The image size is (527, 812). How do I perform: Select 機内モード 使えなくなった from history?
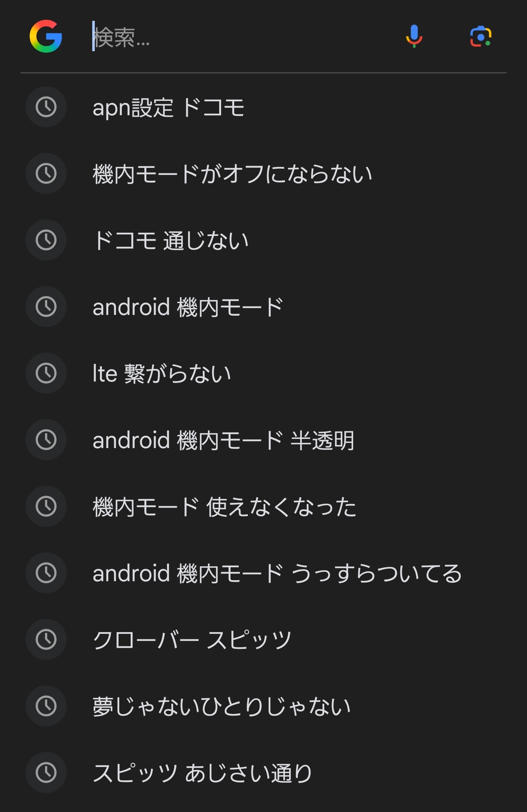pos(224,507)
